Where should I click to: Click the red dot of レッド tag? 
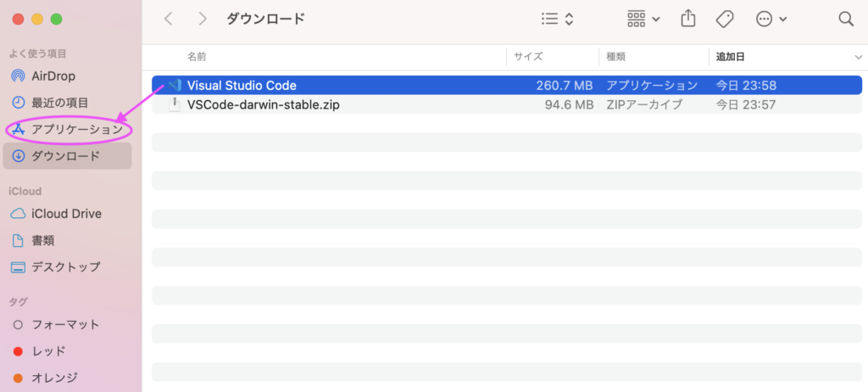18,351
